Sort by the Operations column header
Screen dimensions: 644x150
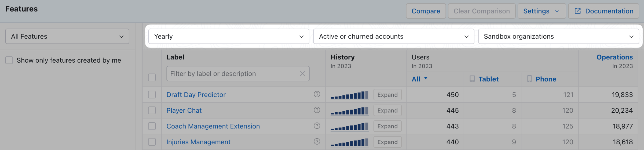(614, 57)
